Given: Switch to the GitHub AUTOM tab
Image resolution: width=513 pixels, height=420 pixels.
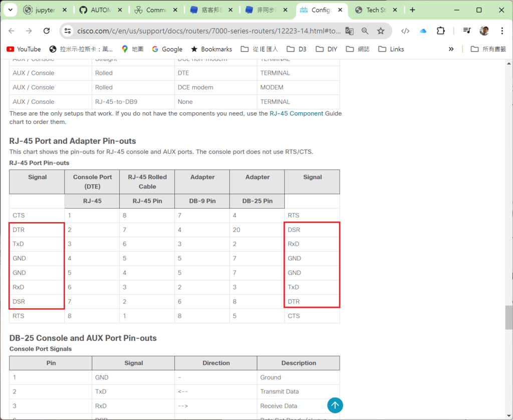Looking at the screenshot, I should coord(100,10).
